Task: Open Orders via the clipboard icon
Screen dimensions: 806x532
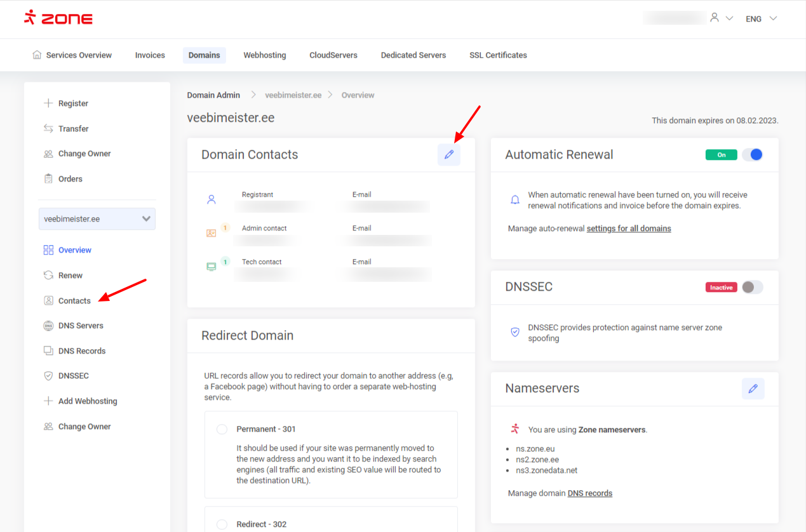Action: (x=48, y=179)
